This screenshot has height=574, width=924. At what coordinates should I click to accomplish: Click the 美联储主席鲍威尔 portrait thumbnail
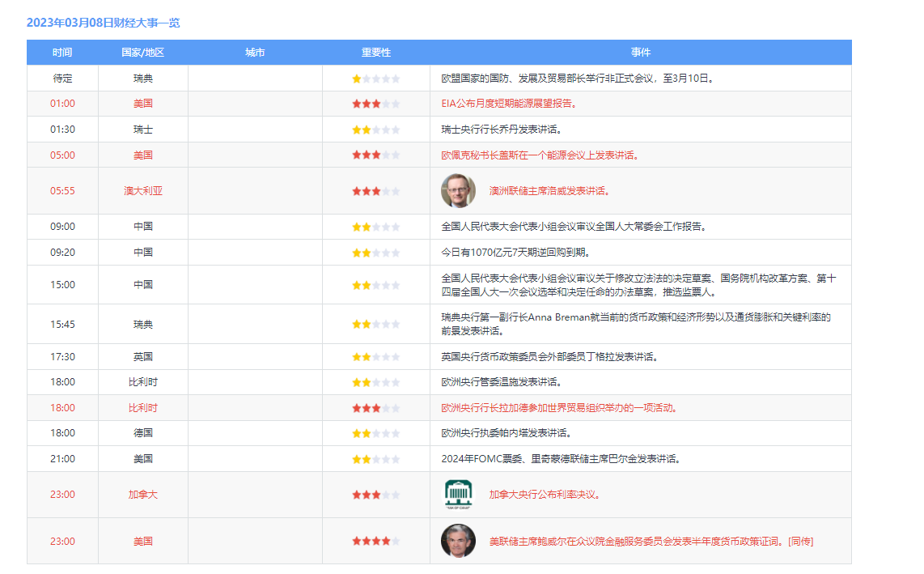[x=459, y=541]
